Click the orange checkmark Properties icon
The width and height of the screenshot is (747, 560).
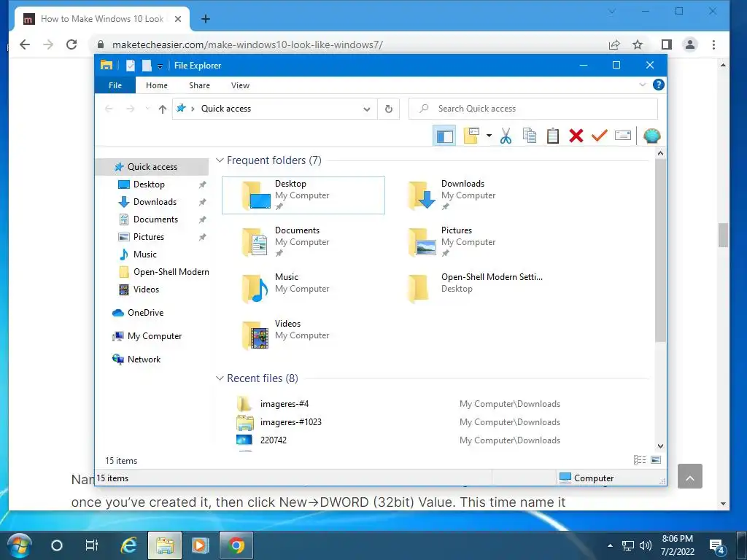click(x=600, y=136)
